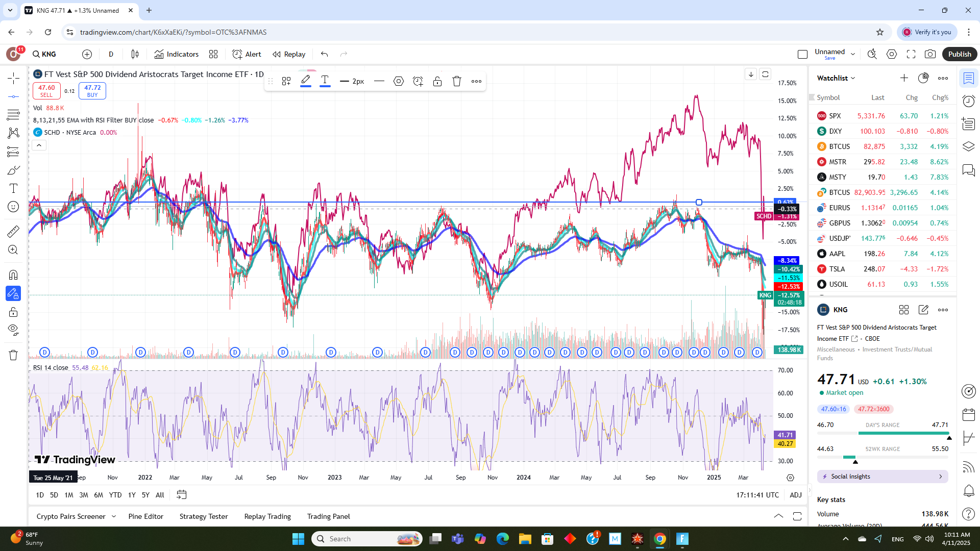
Task: Select the Text drawing tool
Action: [13, 188]
